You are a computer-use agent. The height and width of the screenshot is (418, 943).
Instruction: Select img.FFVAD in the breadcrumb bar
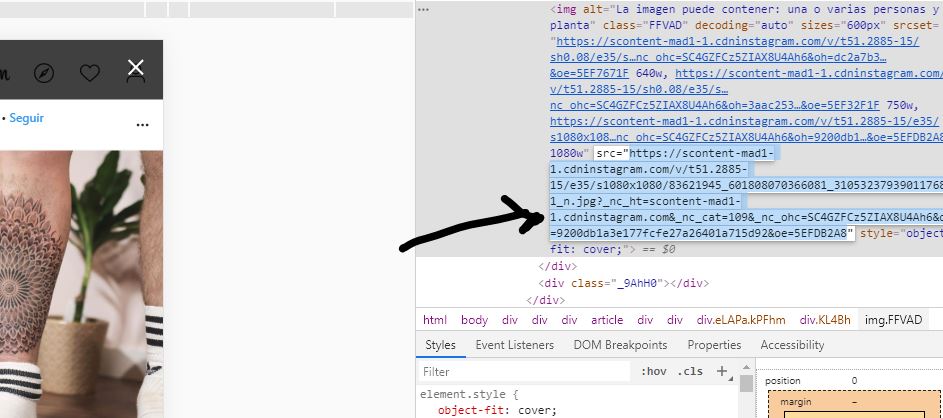tap(894, 320)
